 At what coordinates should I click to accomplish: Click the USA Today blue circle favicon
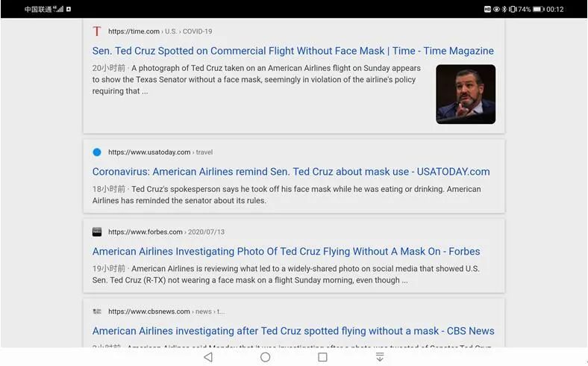click(97, 152)
